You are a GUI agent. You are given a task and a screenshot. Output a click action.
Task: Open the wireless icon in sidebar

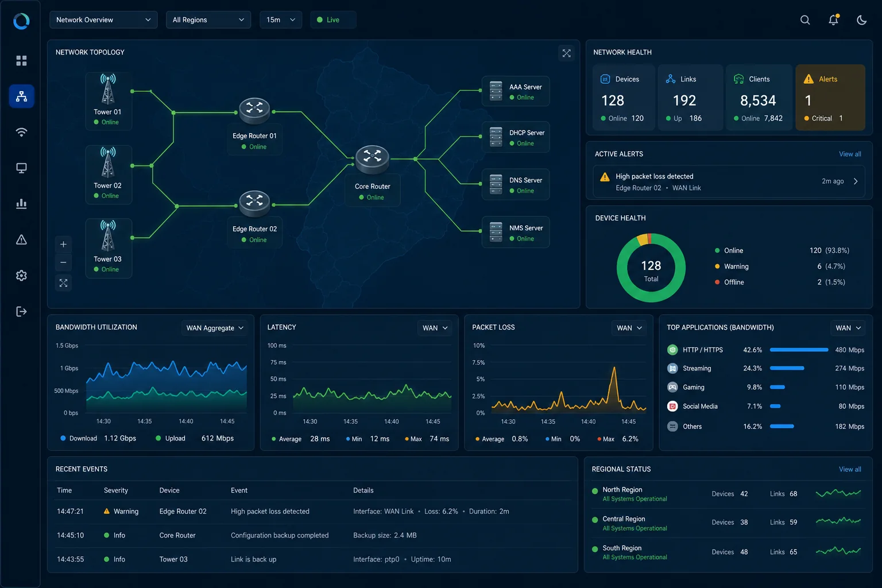[22, 132]
